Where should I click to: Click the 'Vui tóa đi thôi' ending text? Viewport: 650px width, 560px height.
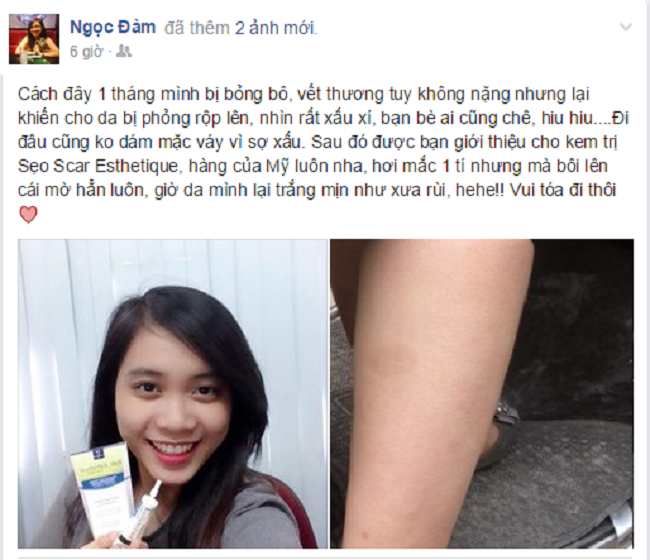(x=563, y=190)
